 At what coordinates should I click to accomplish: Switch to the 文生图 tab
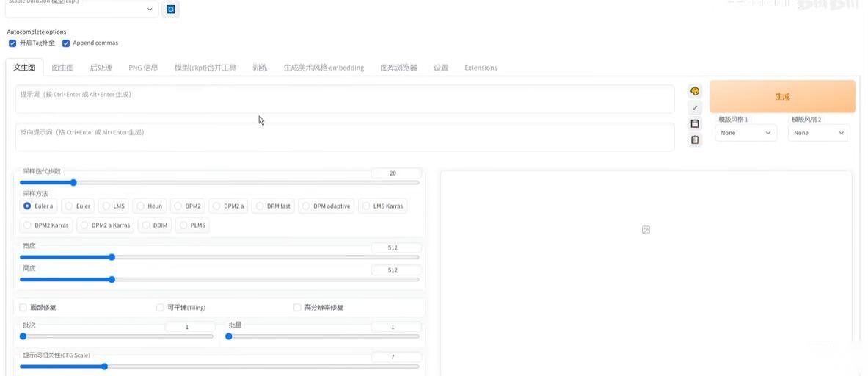pyautogui.click(x=24, y=68)
